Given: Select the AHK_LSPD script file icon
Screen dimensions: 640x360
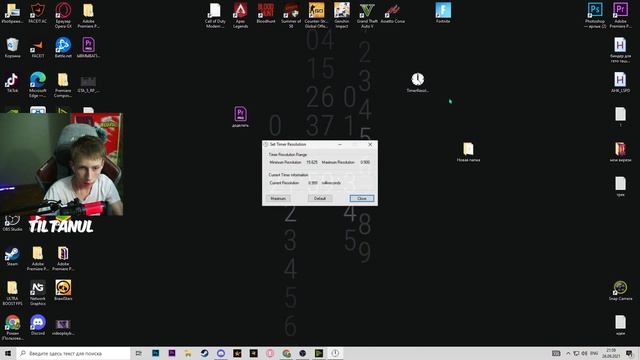Looking at the screenshot, I should 620,82.
